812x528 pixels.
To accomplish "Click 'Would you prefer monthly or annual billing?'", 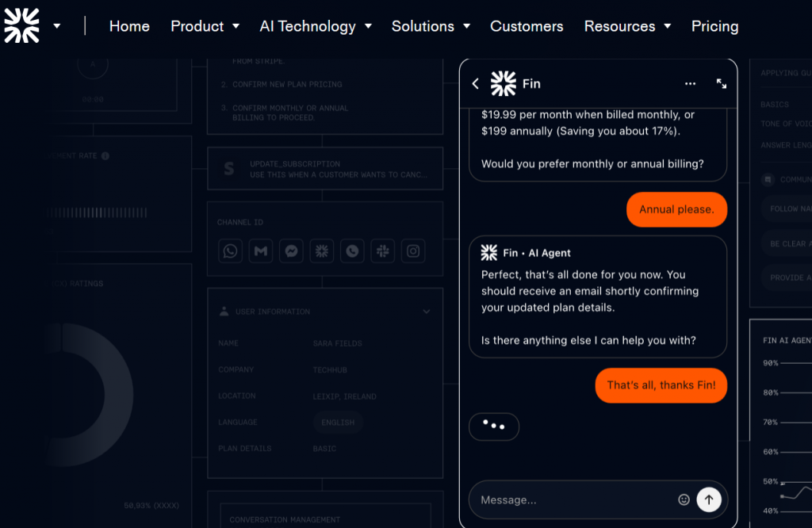I will 592,163.
